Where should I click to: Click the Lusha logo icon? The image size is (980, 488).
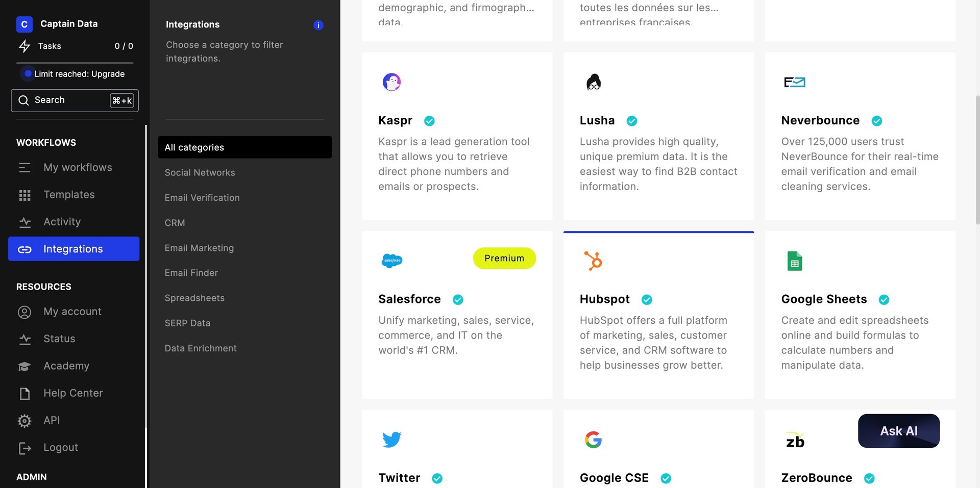tap(593, 82)
